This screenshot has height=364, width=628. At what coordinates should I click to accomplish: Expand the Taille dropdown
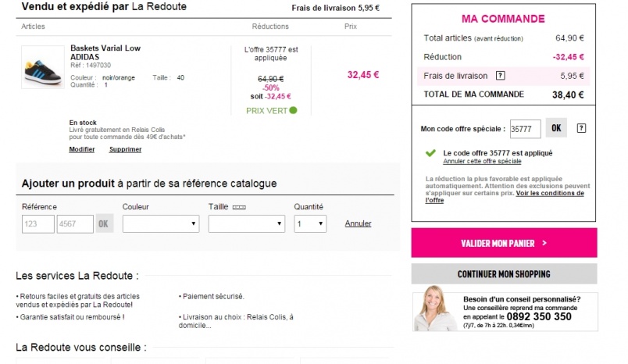[x=246, y=224]
